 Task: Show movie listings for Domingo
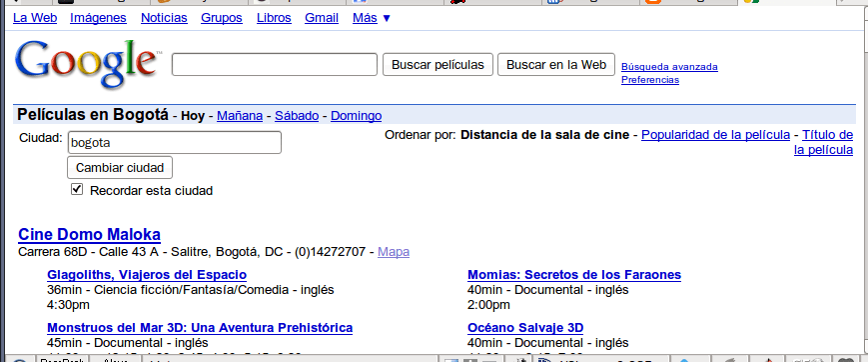[x=356, y=116]
